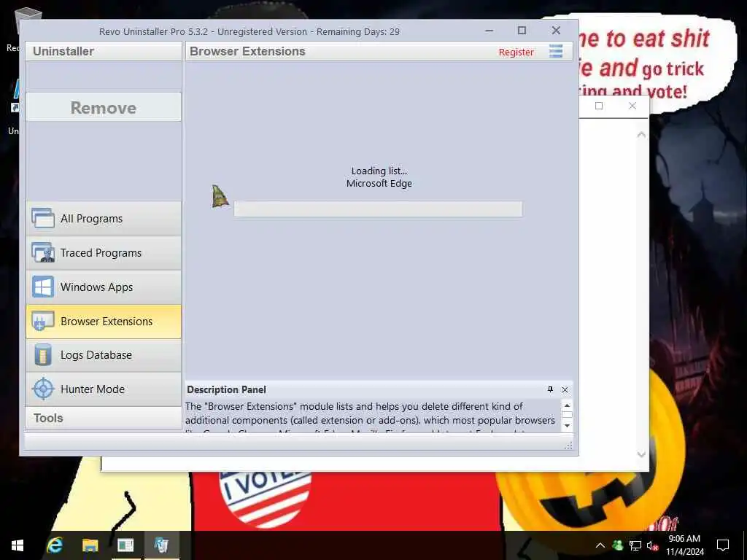Select Browser Extensions in the sidebar
Image resolution: width=747 pixels, height=560 pixels.
click(x=104, y=322)
